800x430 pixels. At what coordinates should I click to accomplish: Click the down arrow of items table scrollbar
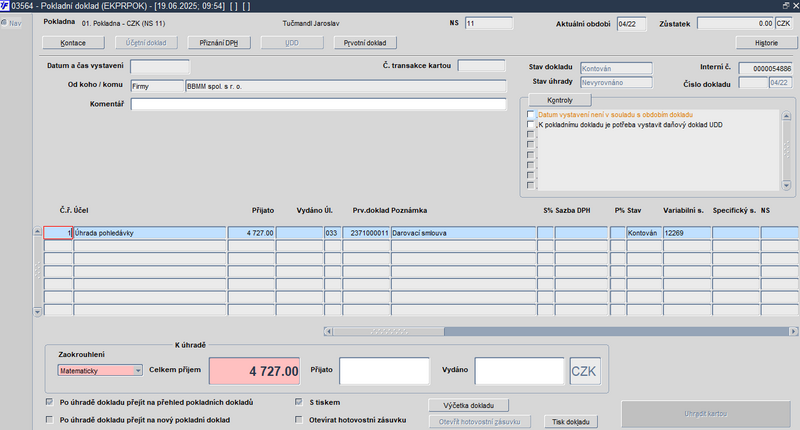point(37,311)
